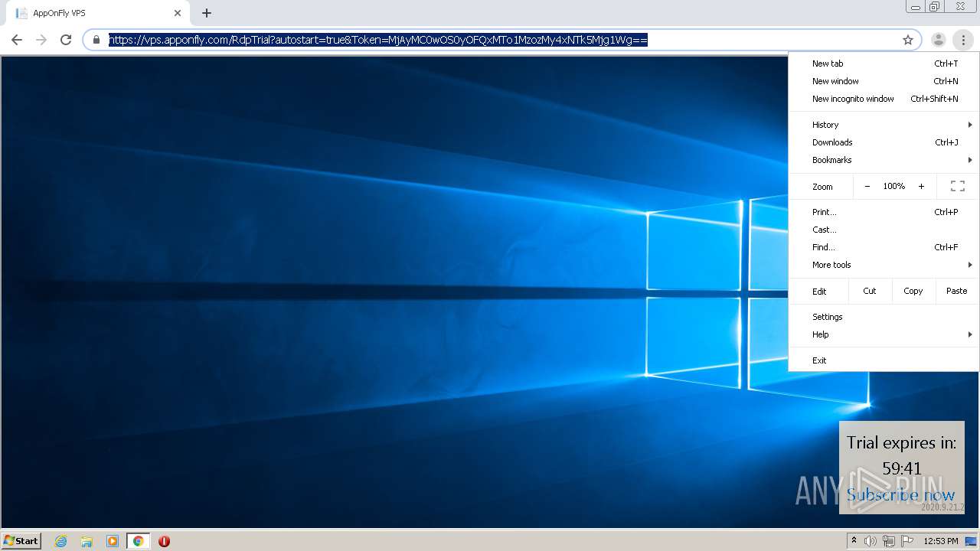
Task: Click Show desktop button at taskbar end
Action: coord(972,541)
